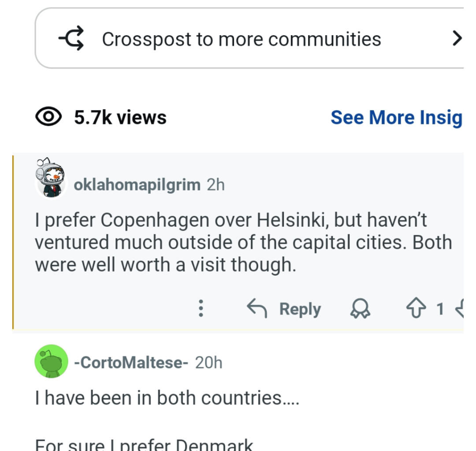Viewport: 476px width, 451px height.
Task: Click the 20h timestamp on -CortoMaltese-'s comment
Action: click(209, 362)
